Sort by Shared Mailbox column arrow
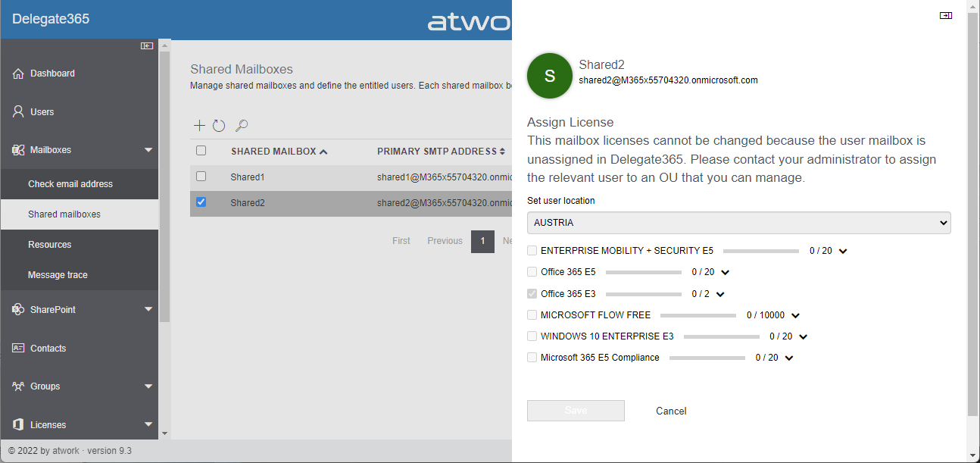The image size is (980, 463). pos(324,152)
